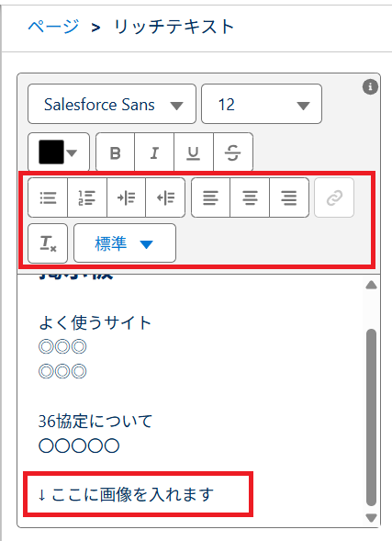Center align the text
This screenshot has height=541, width=392.
click(250, 197)
